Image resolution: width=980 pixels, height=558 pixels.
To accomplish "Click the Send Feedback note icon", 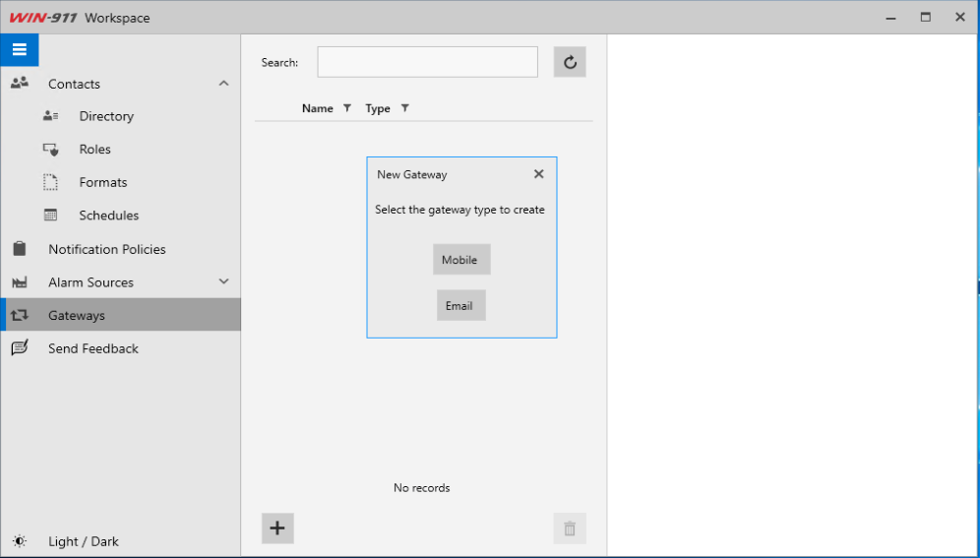I will (20, 348).
